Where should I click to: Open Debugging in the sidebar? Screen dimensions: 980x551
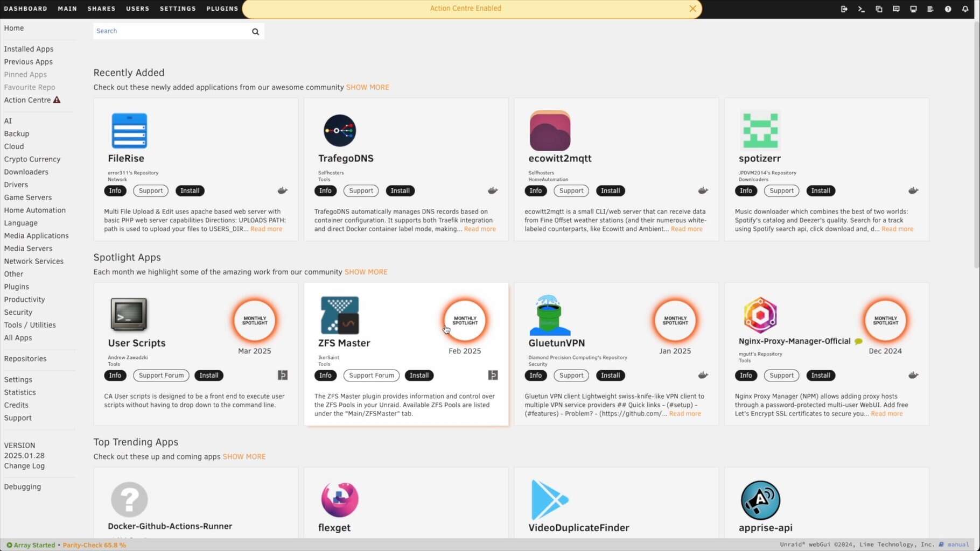click(23, 487)
